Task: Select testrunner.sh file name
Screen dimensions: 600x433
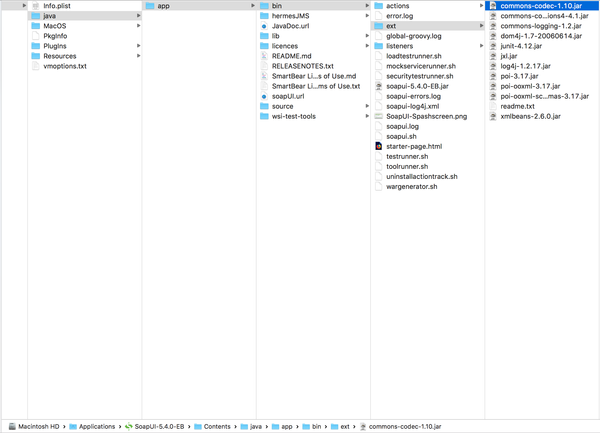Action: 407,156
